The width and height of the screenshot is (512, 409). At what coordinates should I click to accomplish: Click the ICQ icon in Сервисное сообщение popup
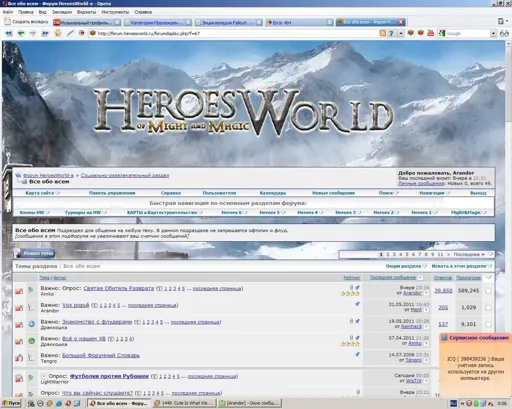click(444, 338)
